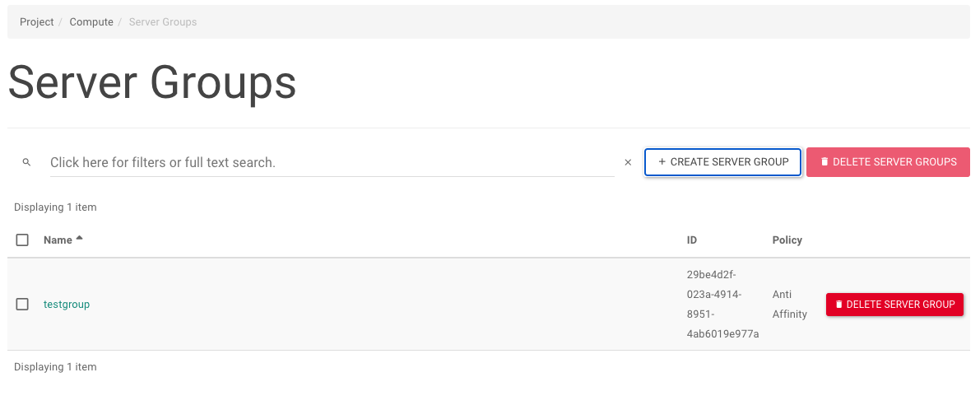This screenshot has width=980, height=405.
Task: Sort the table by the Name column header
Action: (x=58, y=240)
